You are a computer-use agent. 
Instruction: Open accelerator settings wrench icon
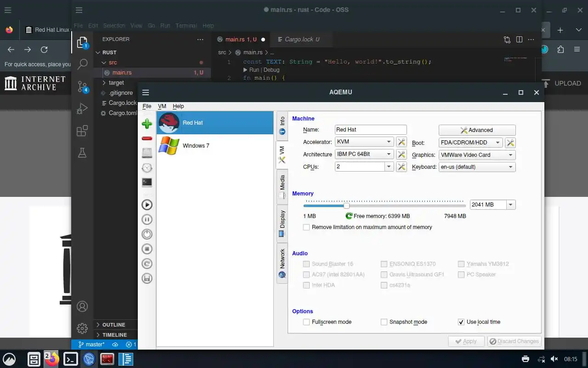[401, 142]
